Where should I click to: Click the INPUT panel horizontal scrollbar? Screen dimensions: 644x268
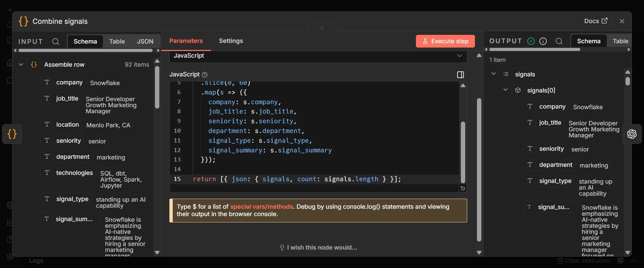coord(86,51)
